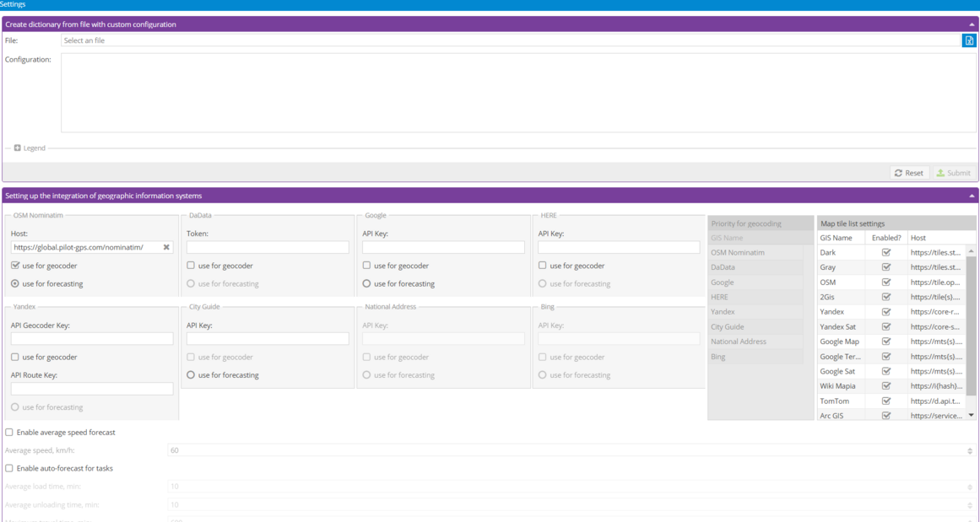Collapse the geographic information systems panel
The image size is (980, 522).
[971, 196]
